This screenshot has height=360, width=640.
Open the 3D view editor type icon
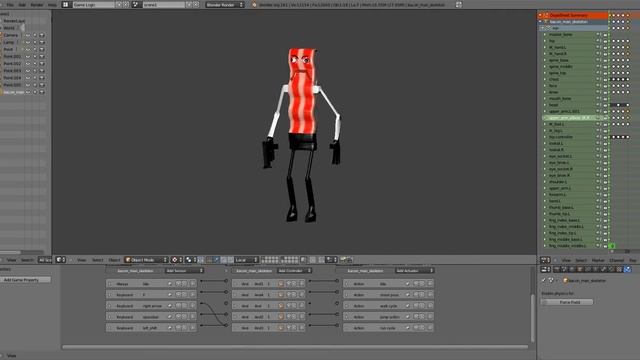[x=60, y=260]
